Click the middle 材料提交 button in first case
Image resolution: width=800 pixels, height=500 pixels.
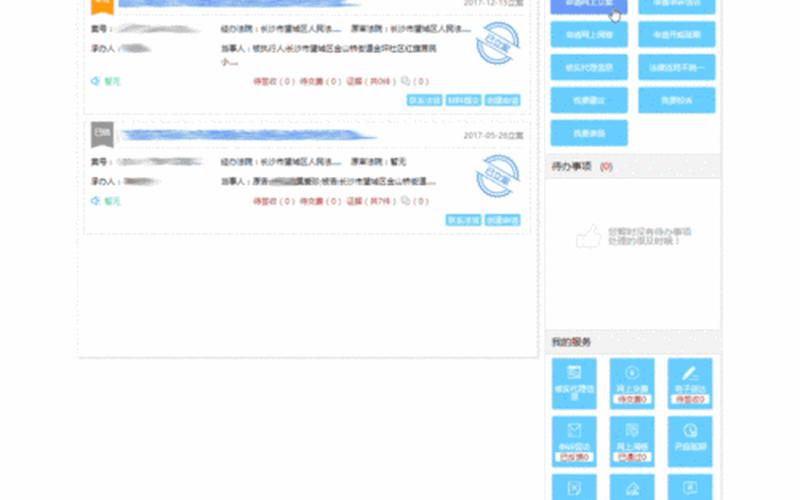coord(463,100)
